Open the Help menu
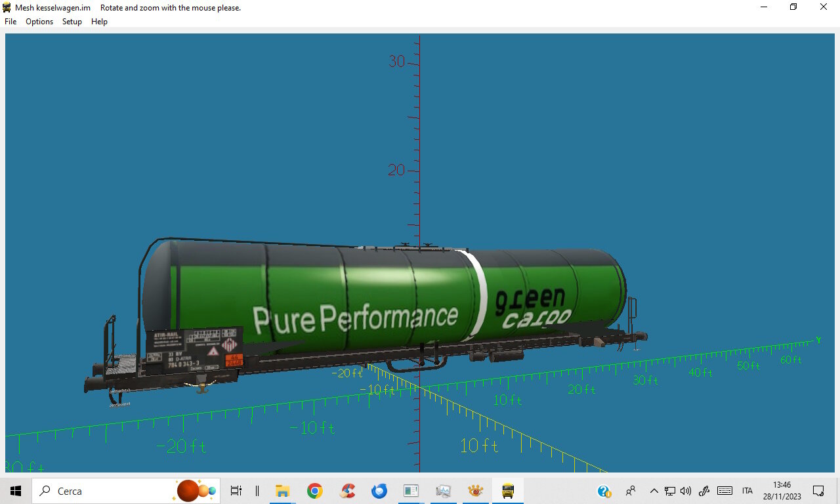The height and width of the screenshot is (504, 840). 99,22
